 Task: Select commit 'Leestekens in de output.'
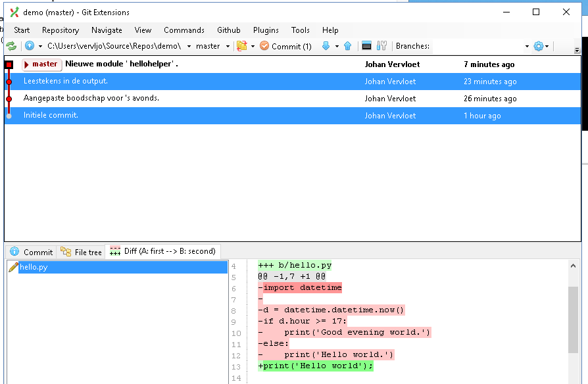293,82
